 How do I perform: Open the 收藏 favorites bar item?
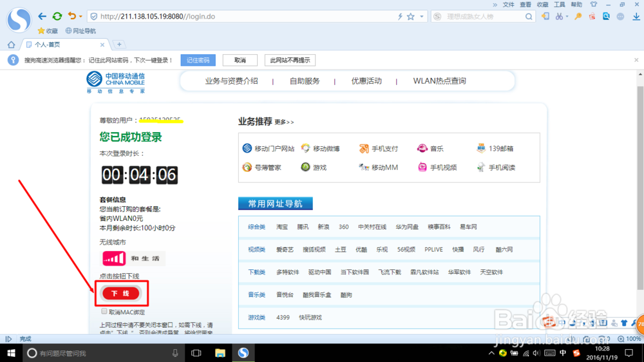[48, 31]
